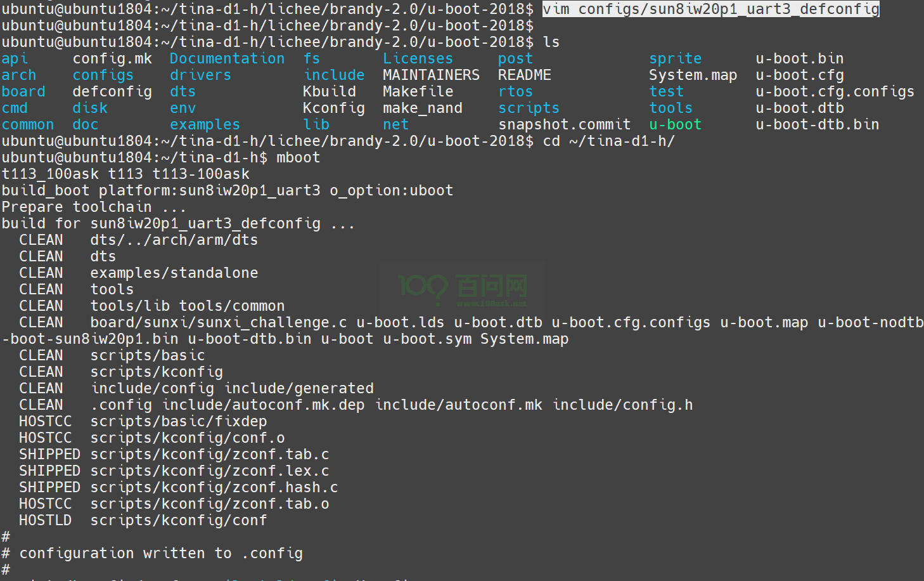Screen dimensions: 924x581
Task: Click the mboot command text
Action: pos(298,157)
